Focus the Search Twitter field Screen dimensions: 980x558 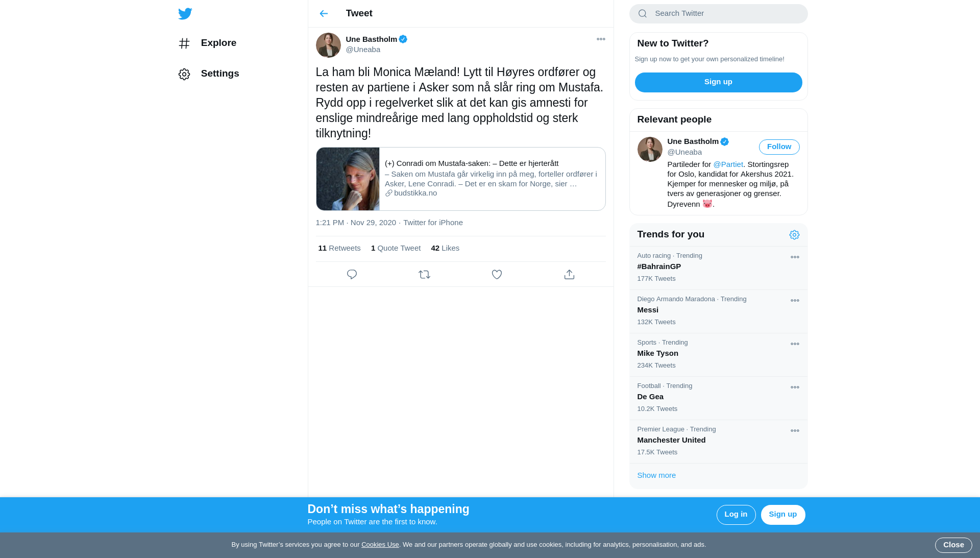click(718, 14)
